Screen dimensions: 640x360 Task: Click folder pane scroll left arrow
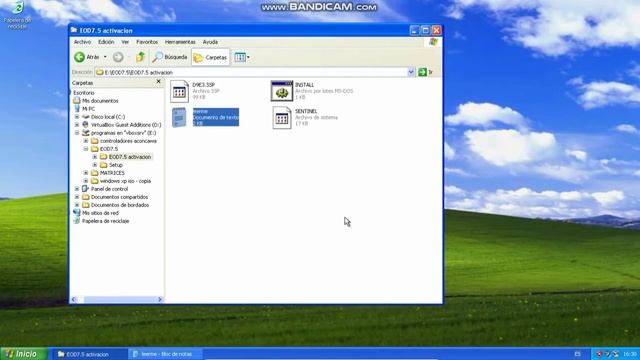(x=73, y=300)
